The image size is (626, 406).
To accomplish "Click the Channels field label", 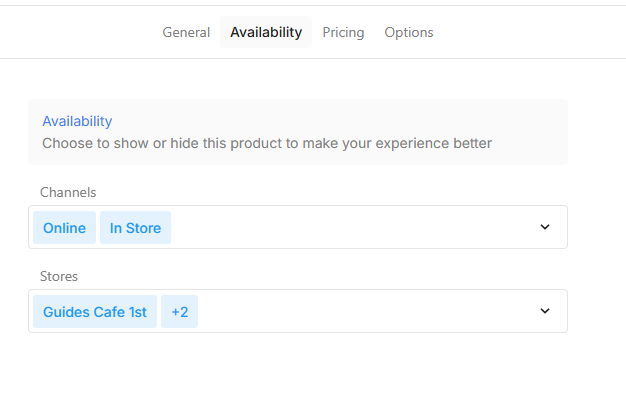I will (68, 191).
